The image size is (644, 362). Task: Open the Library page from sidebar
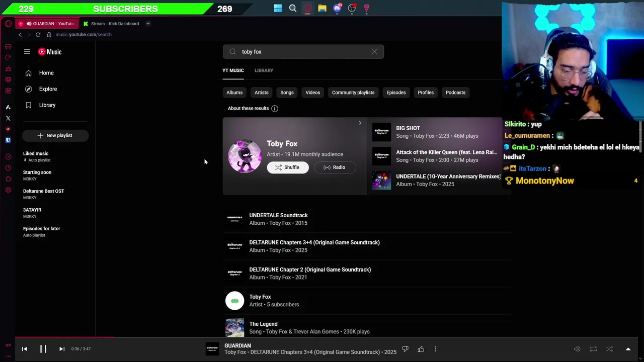(x=47, y=105)
